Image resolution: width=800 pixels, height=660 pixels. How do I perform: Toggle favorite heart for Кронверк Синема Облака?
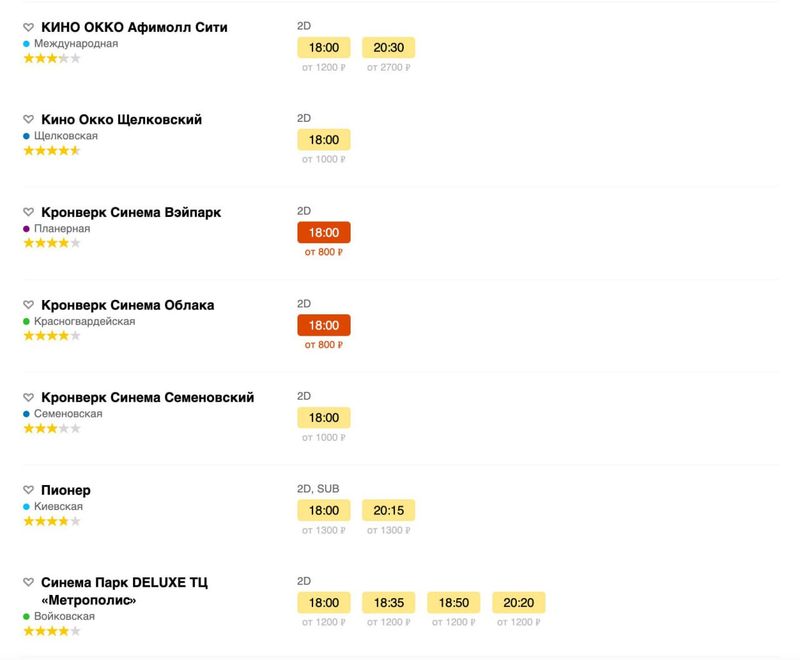click(29, 305)
